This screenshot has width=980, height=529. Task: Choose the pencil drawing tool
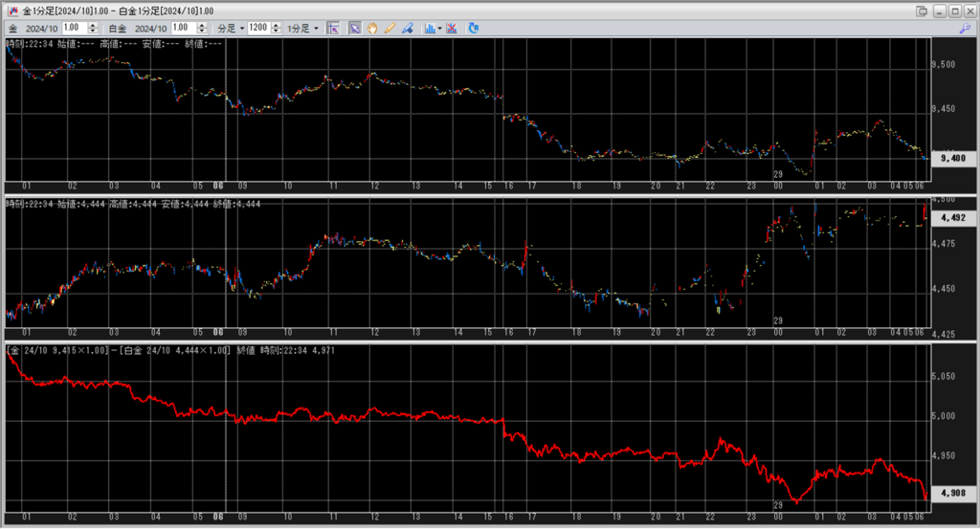click(x=390, y=28)
